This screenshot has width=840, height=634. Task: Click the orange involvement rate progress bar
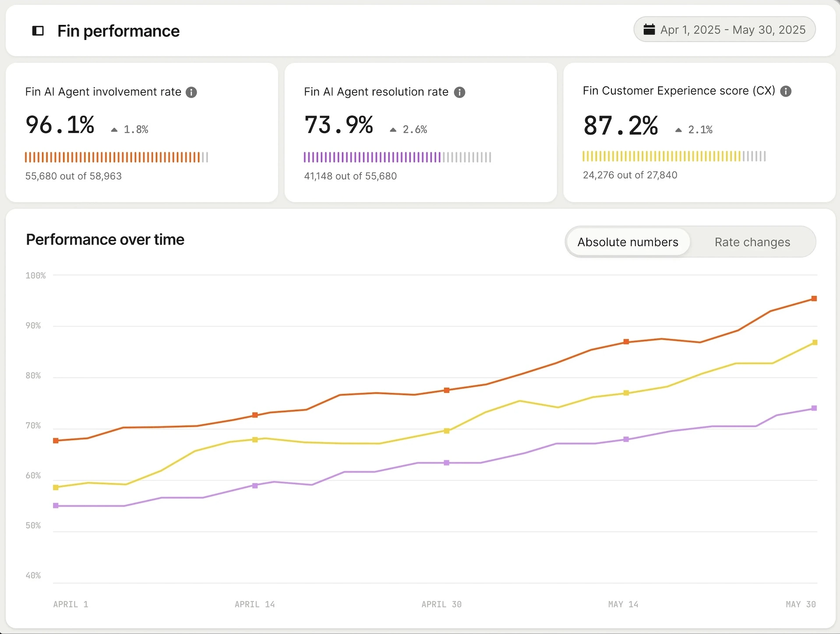click(116, 157)
